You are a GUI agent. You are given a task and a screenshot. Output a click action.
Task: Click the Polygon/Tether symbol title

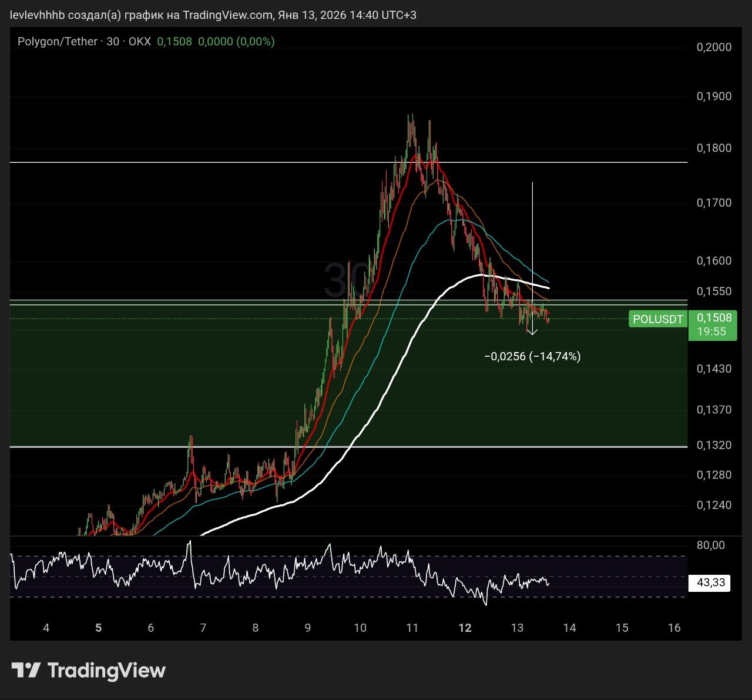click(x=57, y=41)
